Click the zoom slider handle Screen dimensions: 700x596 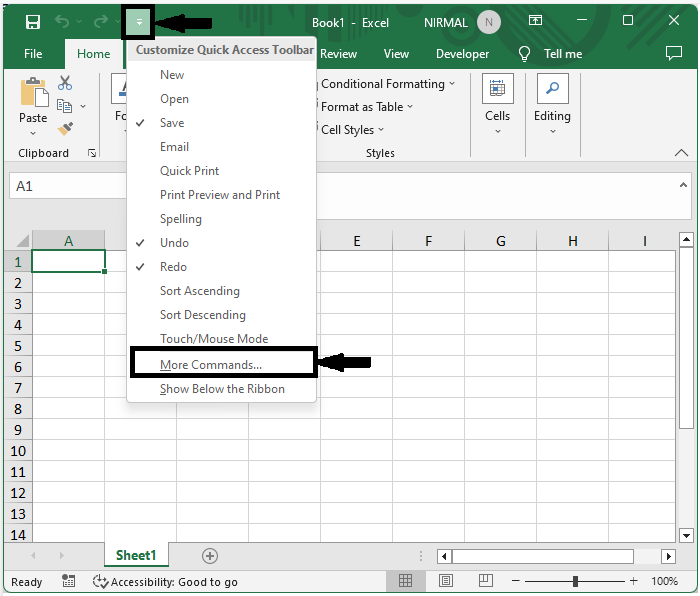click(575, 581)
